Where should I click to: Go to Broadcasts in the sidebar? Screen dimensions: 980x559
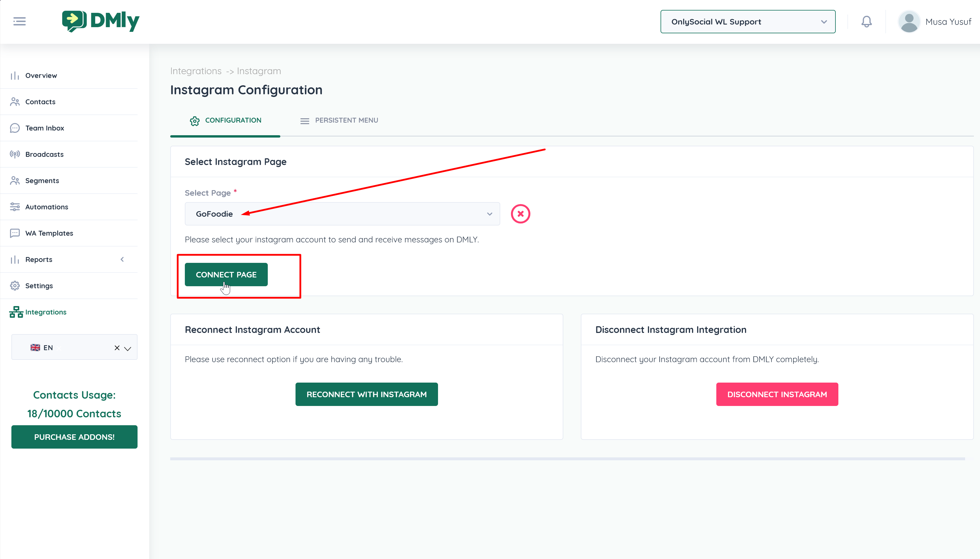click(x=44, y=154)
